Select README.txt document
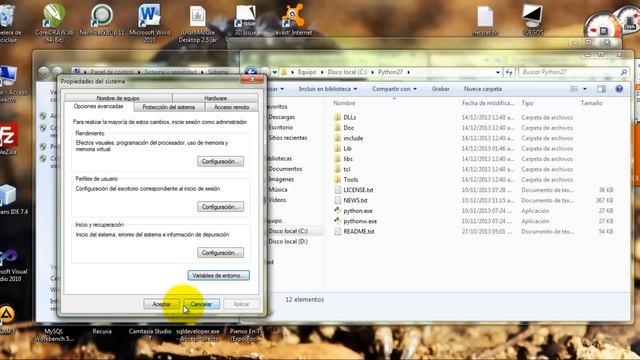This screenshot has height=360, width=640. pyautogui.click(x=359, y=231)
